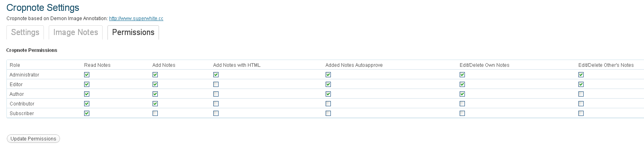Enable Edit/Delete Own Notes for Contributor
Viewport: 644px width, 161px height.
462,103
